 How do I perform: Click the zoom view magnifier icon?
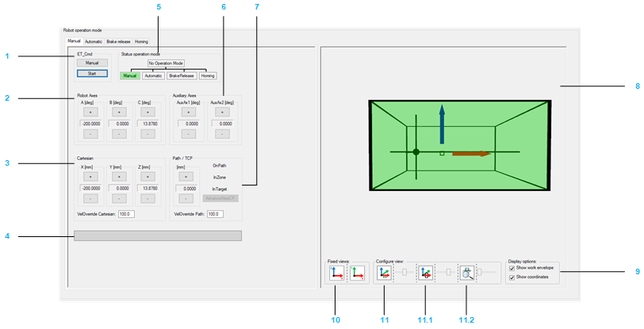pyautogui.click(x=466, y=274)
